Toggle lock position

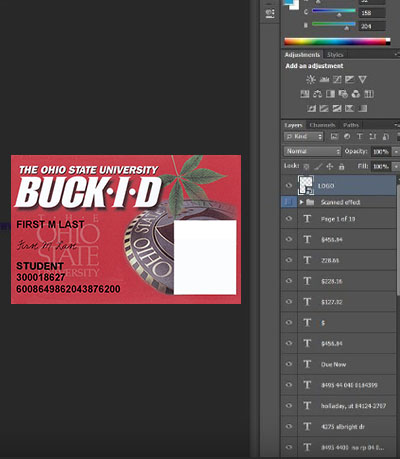(330, 166)
